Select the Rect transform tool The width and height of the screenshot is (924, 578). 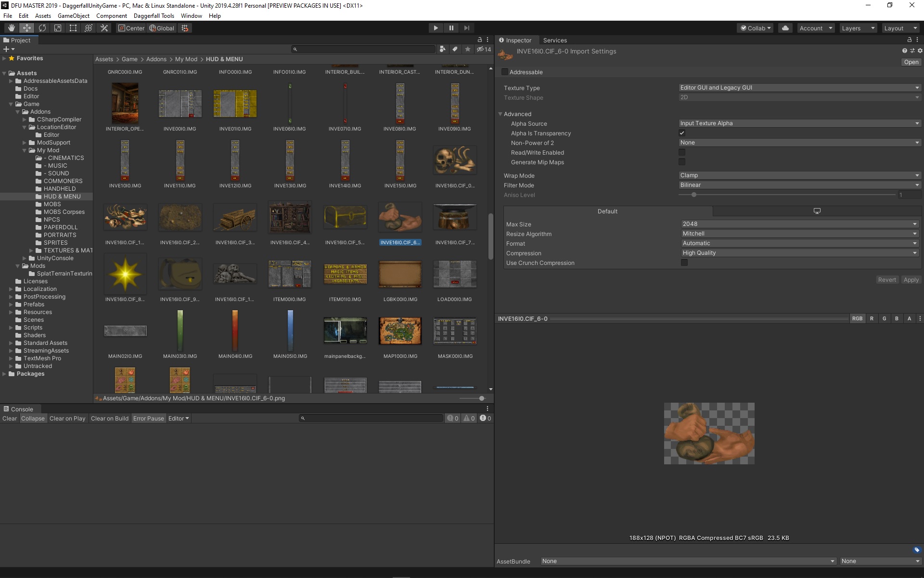click(73, 28)
